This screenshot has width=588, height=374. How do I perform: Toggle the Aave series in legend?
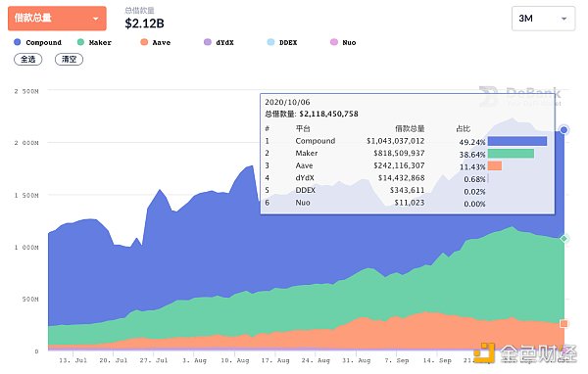156,42
